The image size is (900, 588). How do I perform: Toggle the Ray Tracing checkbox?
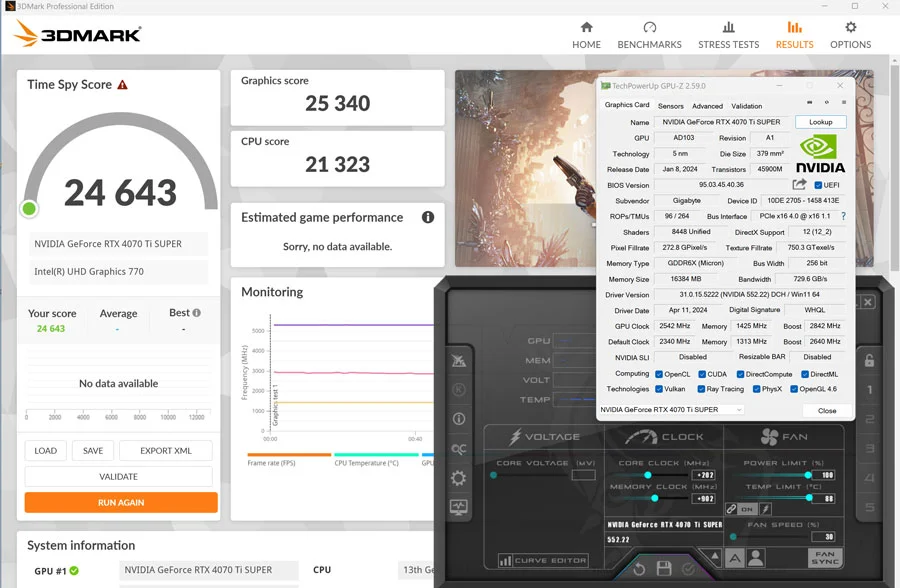click(x=701, y=389)
